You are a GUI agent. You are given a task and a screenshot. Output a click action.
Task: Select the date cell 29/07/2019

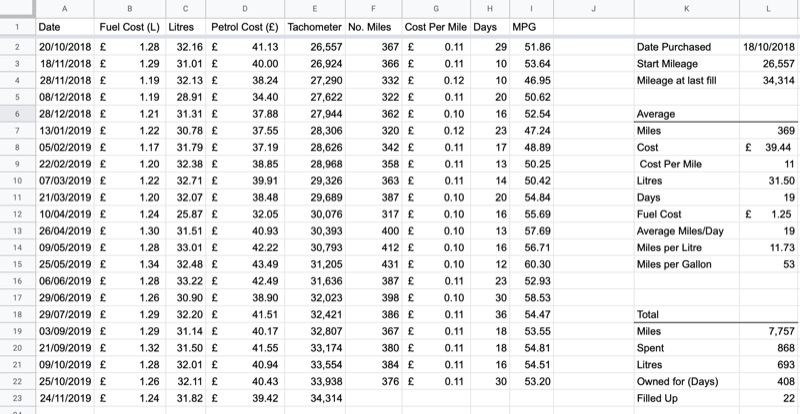65,314
